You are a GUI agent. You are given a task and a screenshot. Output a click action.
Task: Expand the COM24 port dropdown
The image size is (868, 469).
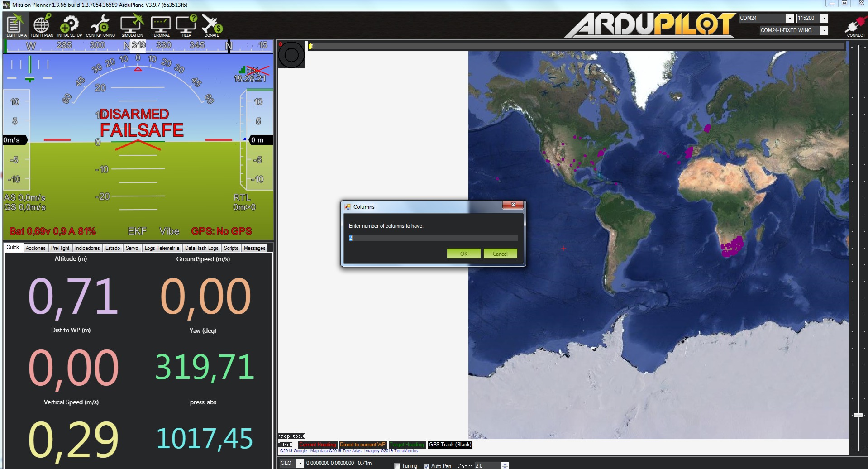(x=789, y=18)
